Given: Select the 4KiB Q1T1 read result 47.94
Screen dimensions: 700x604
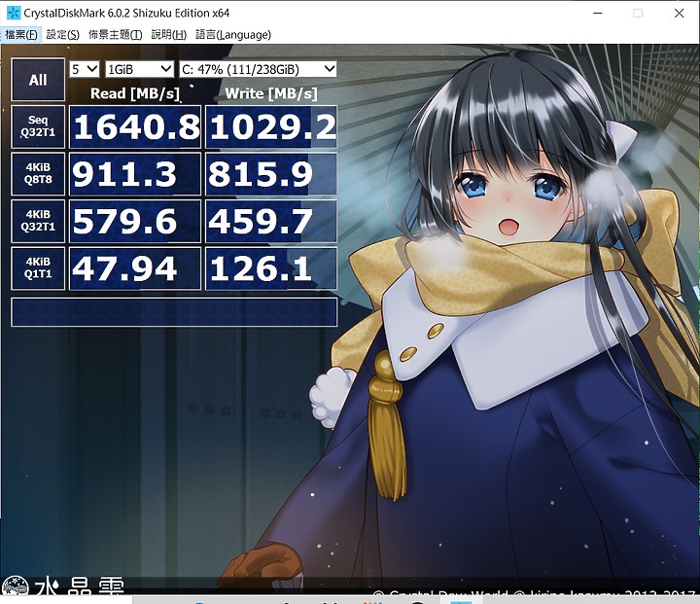Looking at the screenshot, I should point(135,268).
